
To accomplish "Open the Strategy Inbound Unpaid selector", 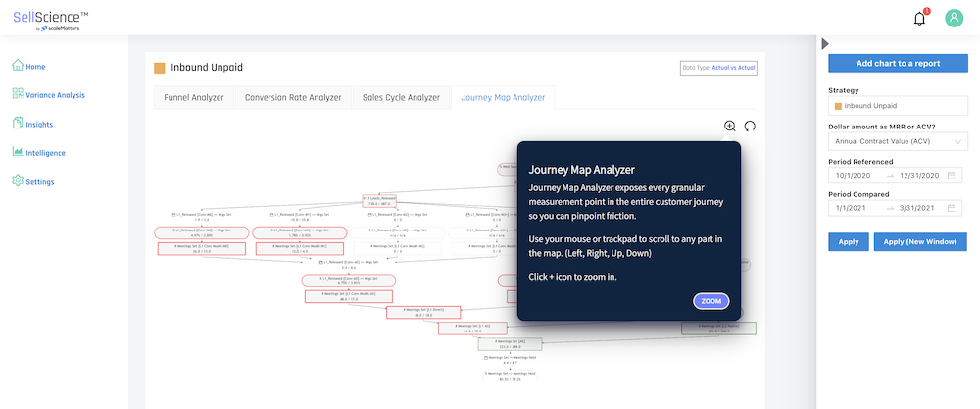I will point(898,106).
